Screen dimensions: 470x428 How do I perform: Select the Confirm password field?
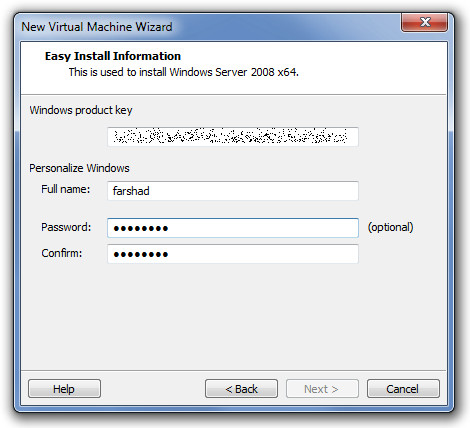[x=233, y=254]
